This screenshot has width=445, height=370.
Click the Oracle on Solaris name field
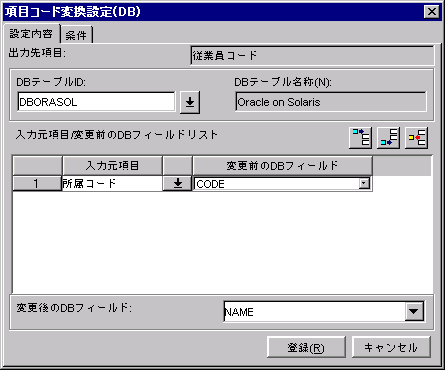click(331, 102)
